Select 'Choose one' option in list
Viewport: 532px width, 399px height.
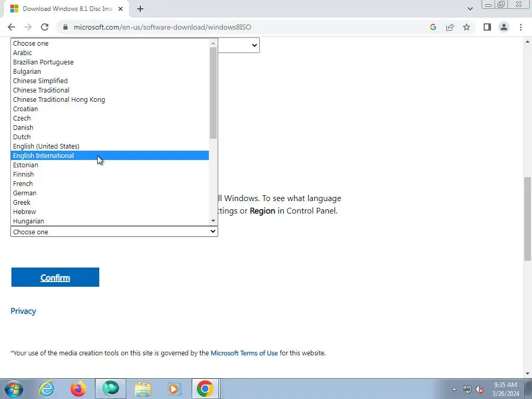110,44
